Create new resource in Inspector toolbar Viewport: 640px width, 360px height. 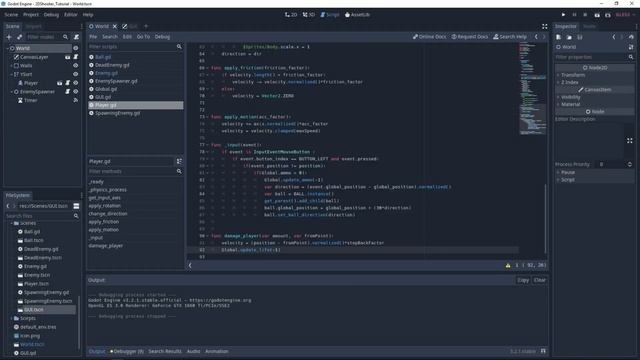pyautogui.click(x=559, y=37)
